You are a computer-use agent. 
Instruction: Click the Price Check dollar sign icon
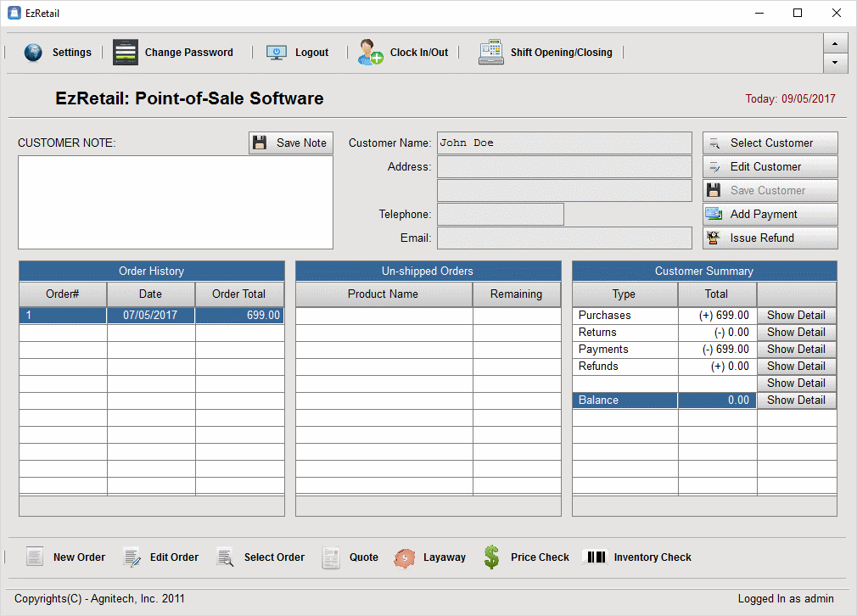(491, 557)
